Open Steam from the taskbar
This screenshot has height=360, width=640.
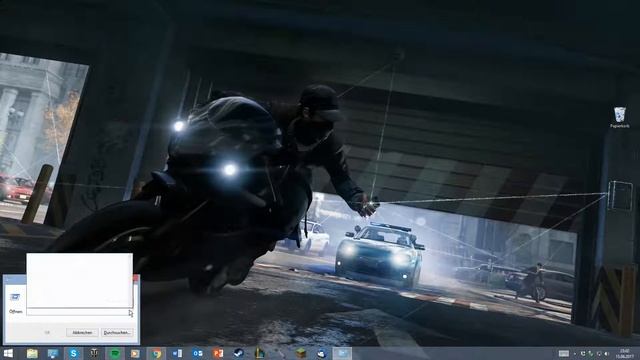tap(239, 353)
